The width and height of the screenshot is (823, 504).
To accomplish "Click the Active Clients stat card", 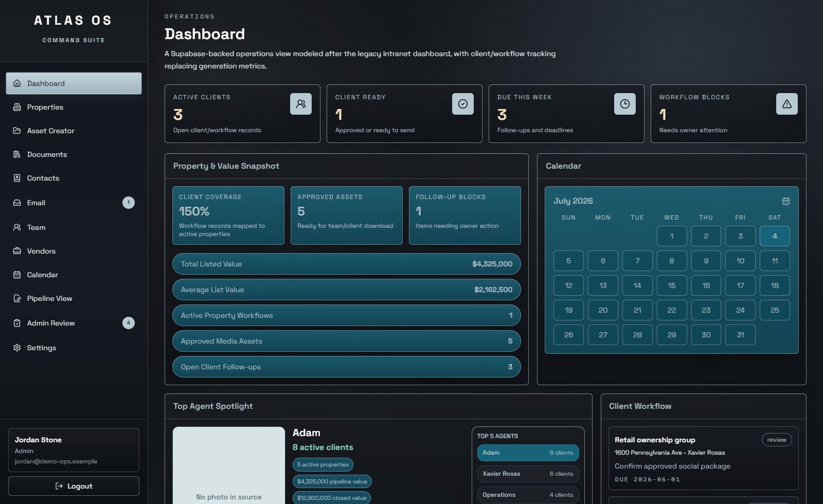I will pyautogui.click(x=242, y=114).
